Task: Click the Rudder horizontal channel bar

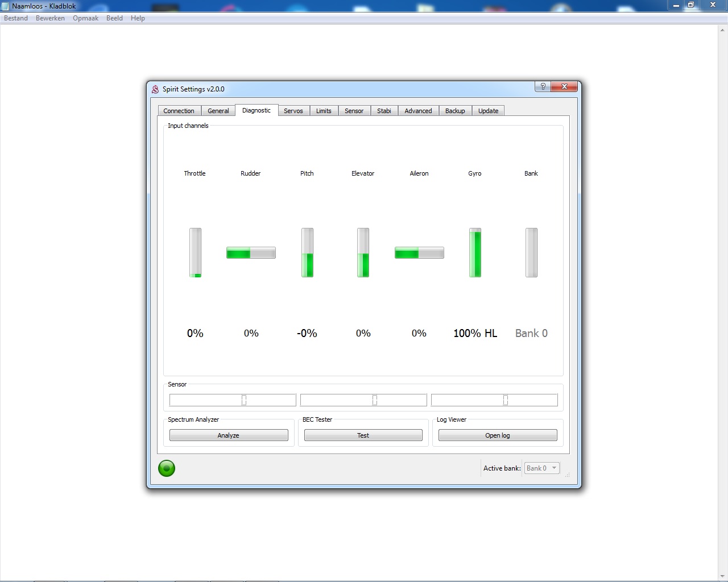Action: (x=251, y=253)
